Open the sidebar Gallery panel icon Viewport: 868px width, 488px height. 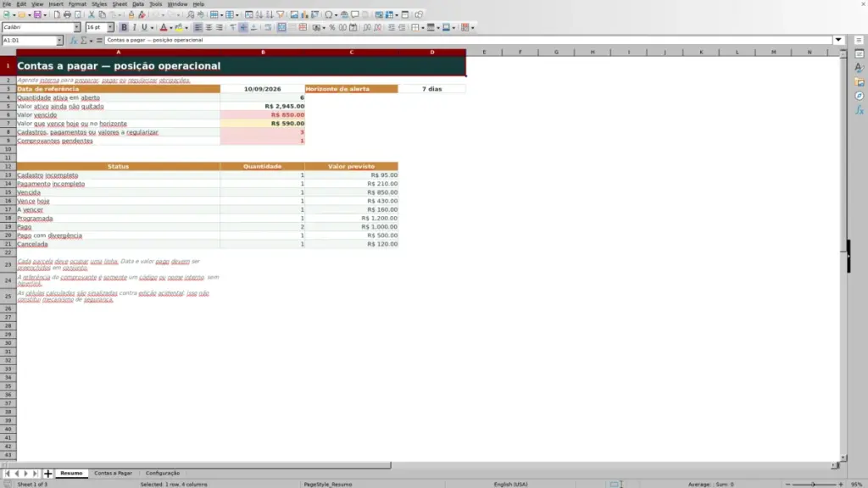(x=860, y=82)
